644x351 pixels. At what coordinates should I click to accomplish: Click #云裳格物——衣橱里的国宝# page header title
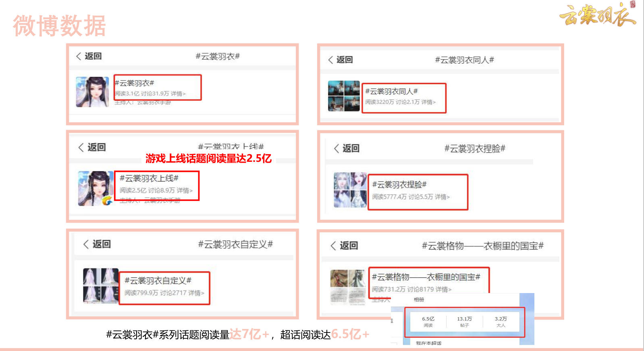tap(483, 246)
